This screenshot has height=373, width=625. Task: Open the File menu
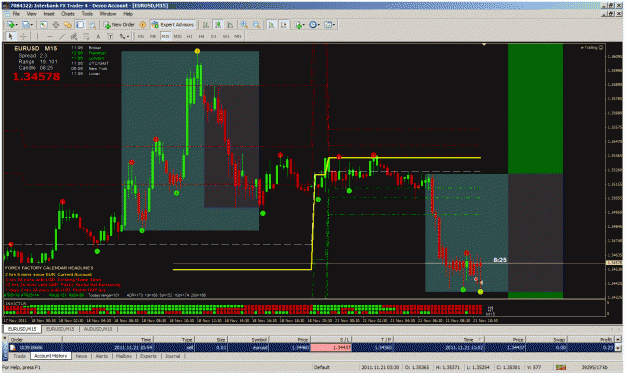[x=16, y=14]
